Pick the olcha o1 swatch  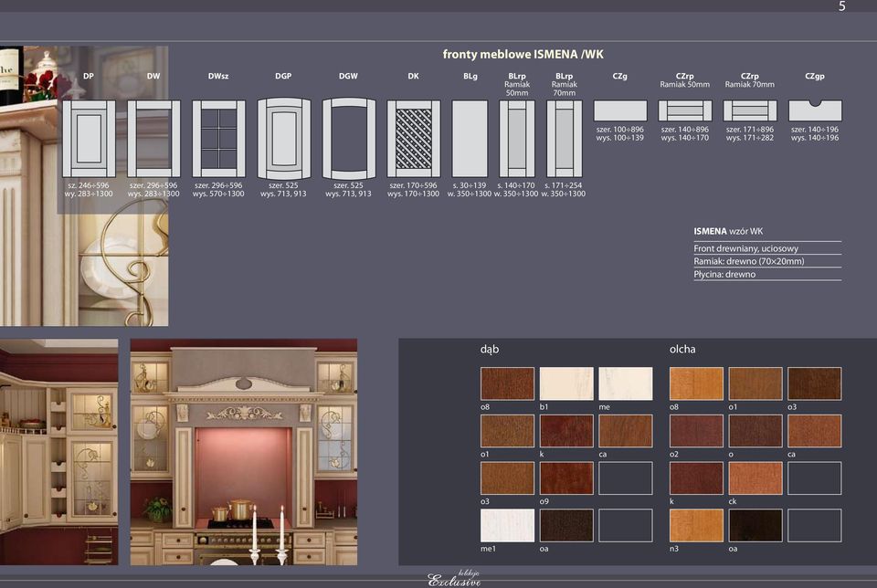(x=755, y=383)
